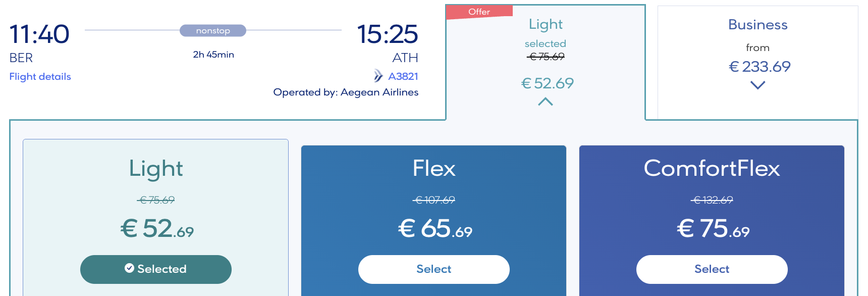Screen dimensions: 868x296
Task: Click the Aegean Airlines logo icon
Action: click(378, 76)
